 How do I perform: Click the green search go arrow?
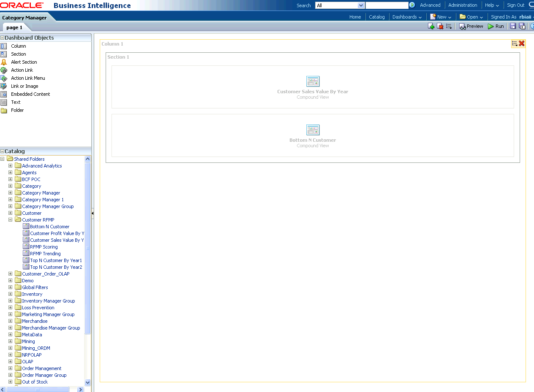[412, 5]
